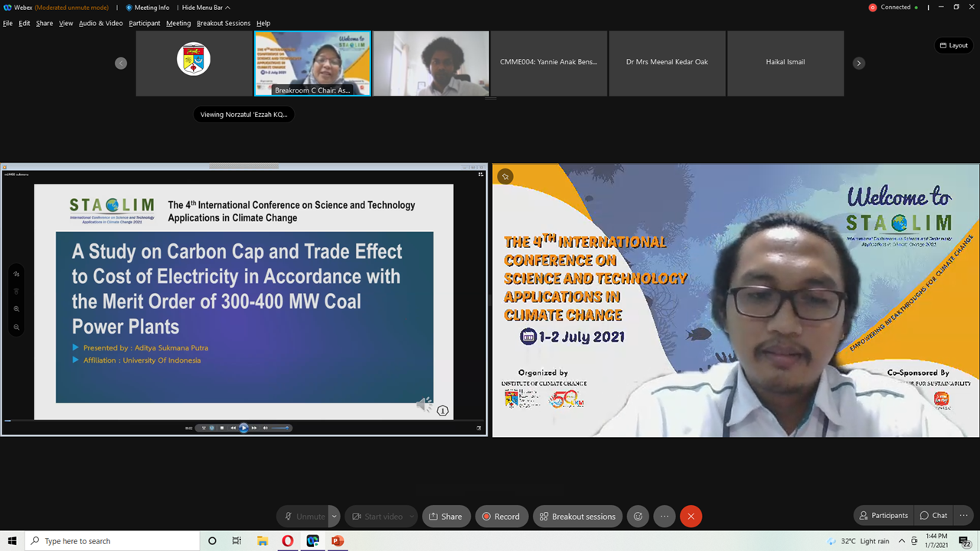
Task: Open the reactions emoji menu
Action: [x=638, y=517]
